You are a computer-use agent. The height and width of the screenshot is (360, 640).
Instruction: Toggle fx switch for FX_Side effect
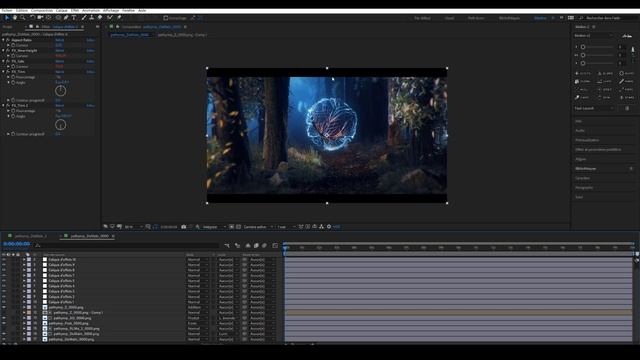[8, 61]
